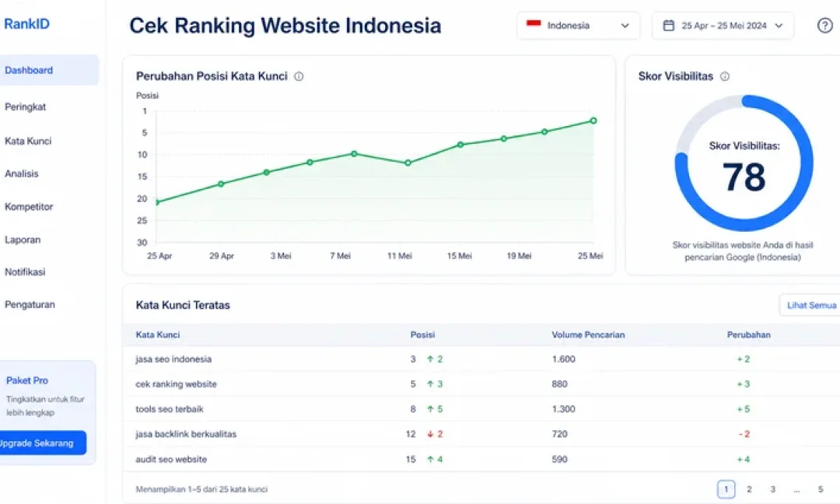Click the RankID logo
840x504 pixels.
pyautogui.click(x=26, y=23)
